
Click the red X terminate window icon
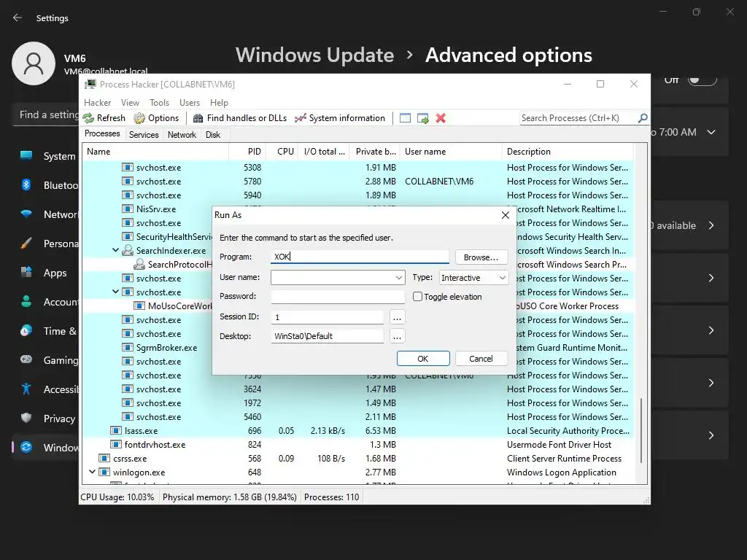(x=441, y=118)
